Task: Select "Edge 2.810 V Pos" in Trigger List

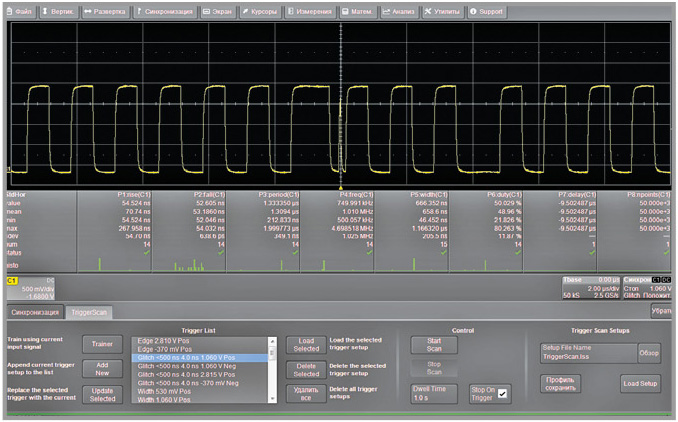Action: [166, 341]
